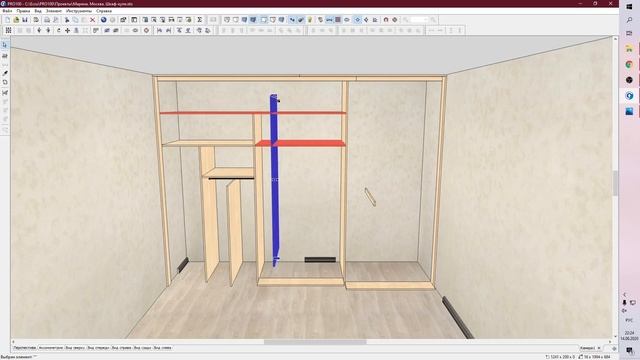Switch to the Перспектива view tab
The height and width of the screenshot is (360, 640).
coord(24,348)
